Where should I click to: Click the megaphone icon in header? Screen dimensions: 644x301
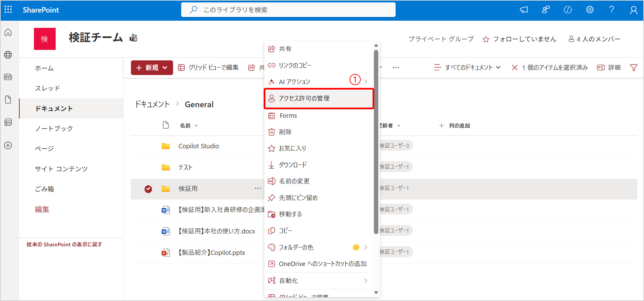[524, 10]
